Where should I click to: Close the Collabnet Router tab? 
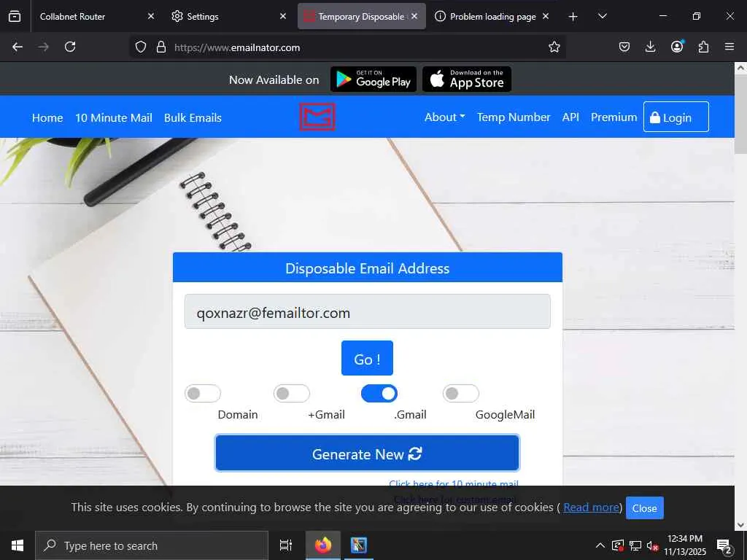151,16
